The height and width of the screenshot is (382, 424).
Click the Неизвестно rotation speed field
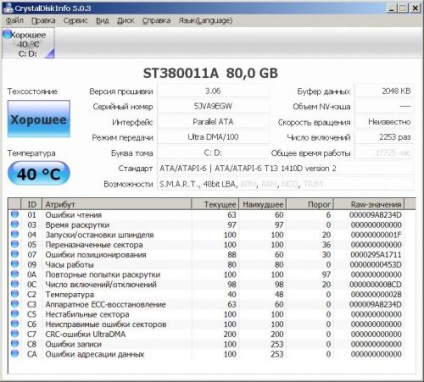384,122
